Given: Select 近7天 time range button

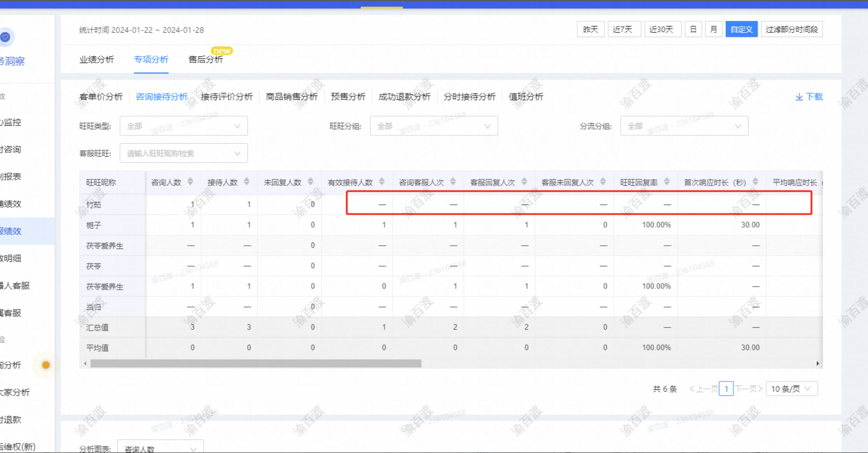Looking at the screenshot, I should (624, 29).
